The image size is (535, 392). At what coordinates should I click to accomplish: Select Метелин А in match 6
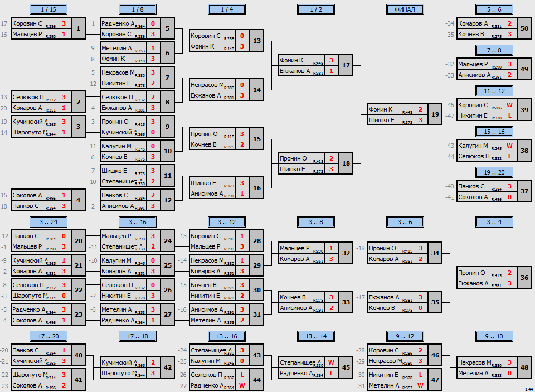123,48
